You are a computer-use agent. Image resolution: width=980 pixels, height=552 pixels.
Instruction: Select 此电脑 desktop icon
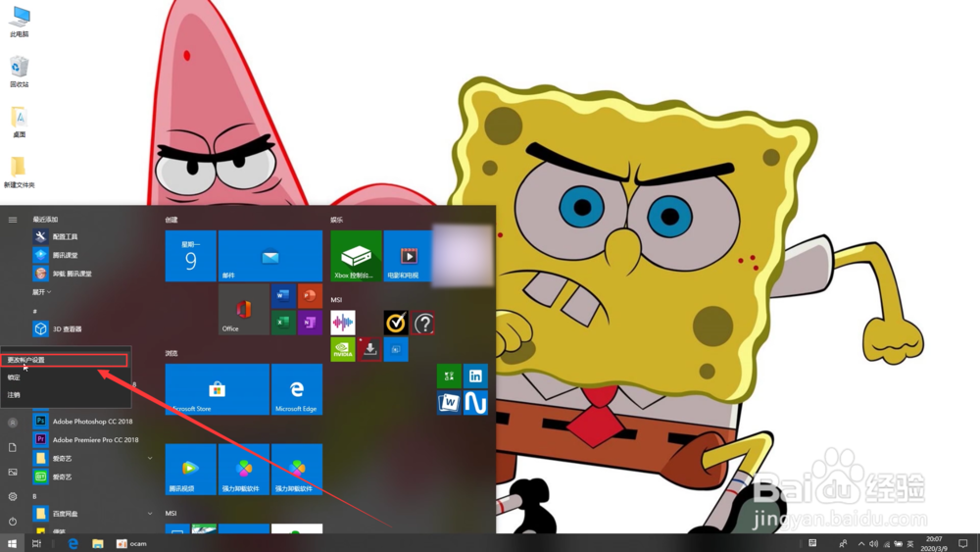coord(20,22)
